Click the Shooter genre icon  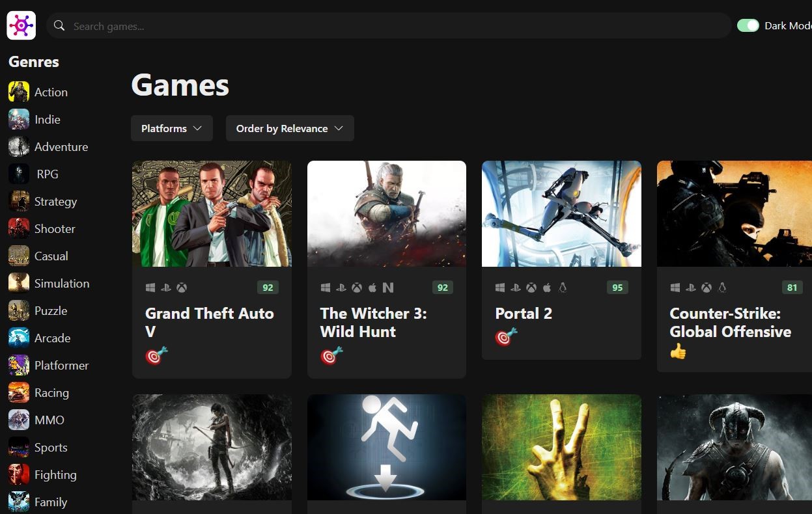(x=19, y=228)
